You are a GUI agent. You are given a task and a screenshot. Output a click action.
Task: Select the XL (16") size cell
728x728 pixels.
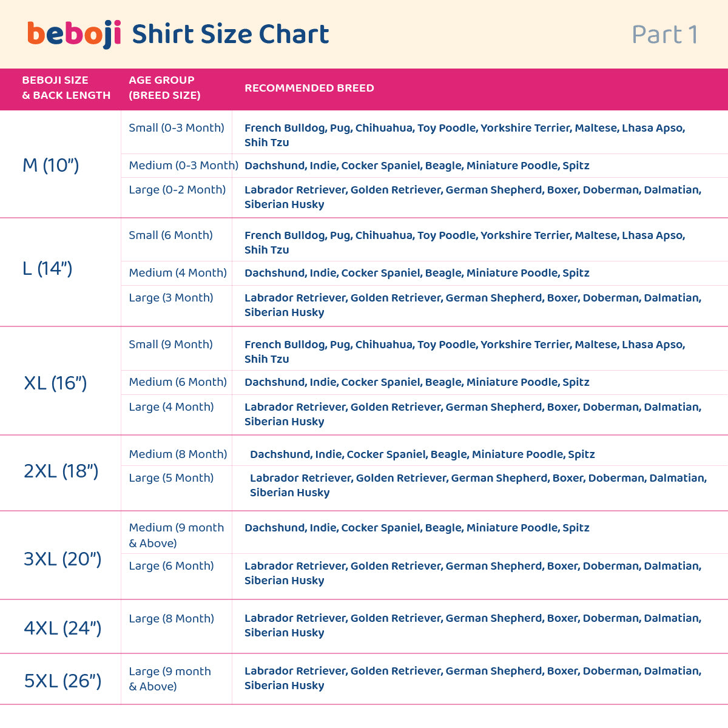[55, 383]
